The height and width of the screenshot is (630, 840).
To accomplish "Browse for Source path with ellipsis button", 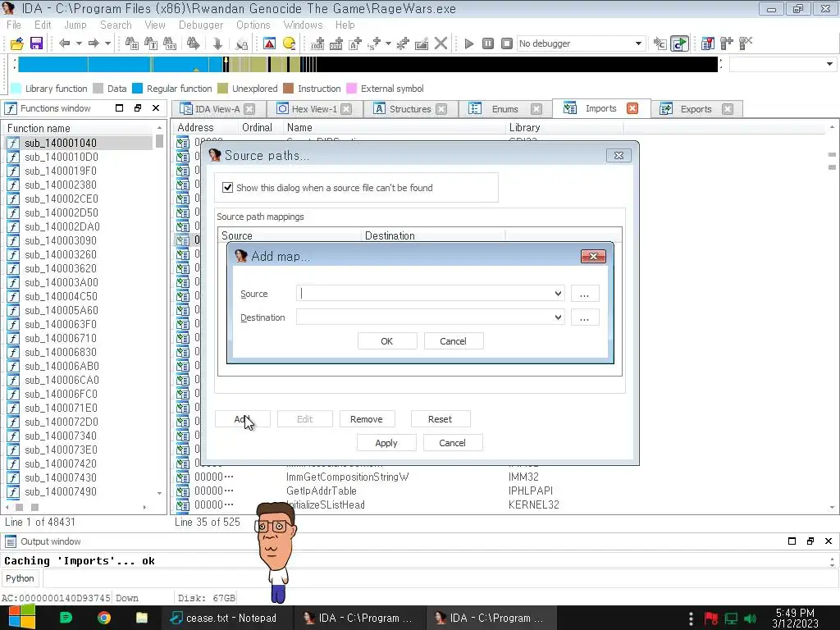I will coord(584,294).
